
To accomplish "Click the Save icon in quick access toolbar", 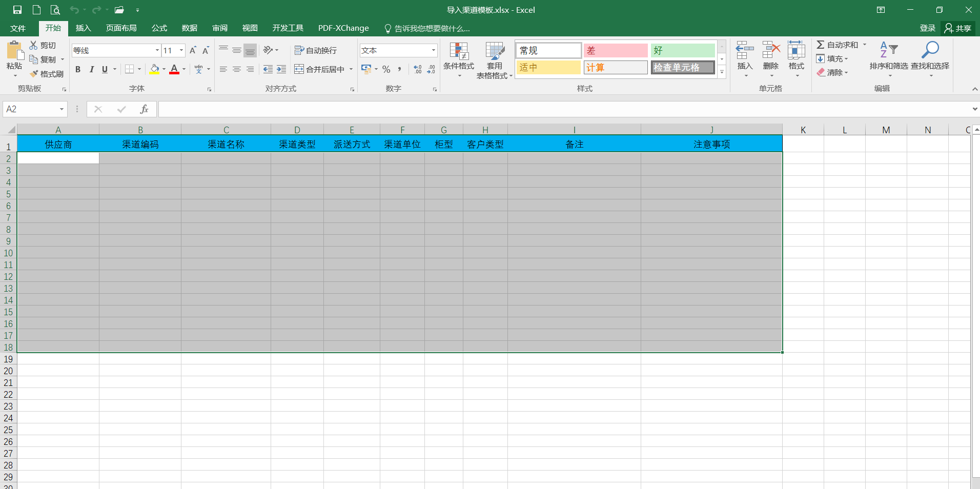I will pyautogui.click(x=17, y=10).
